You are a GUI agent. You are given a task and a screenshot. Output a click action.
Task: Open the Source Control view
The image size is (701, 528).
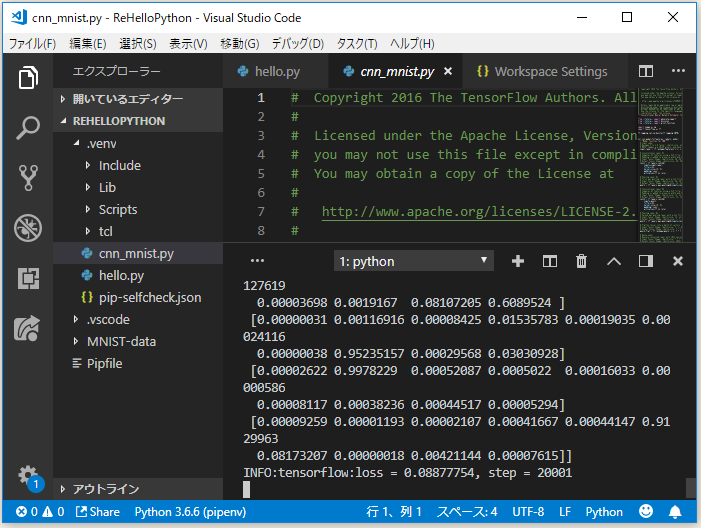coord(28,178)
